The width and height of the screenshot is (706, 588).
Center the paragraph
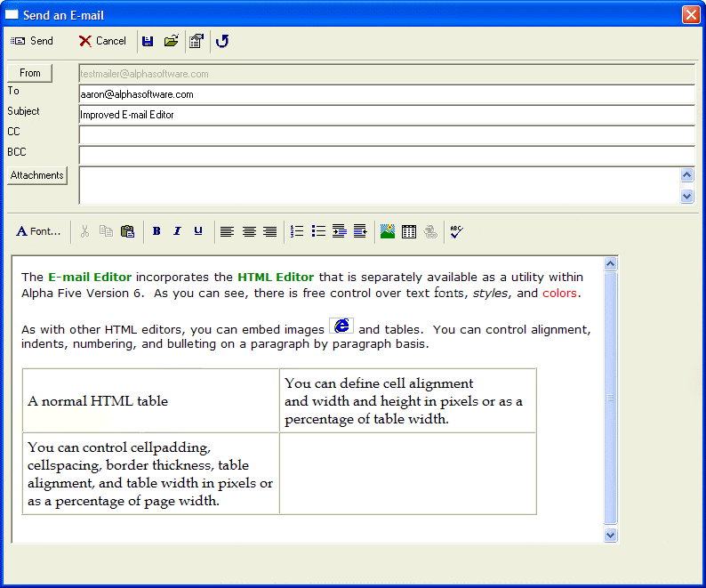[x=249, y=231]
